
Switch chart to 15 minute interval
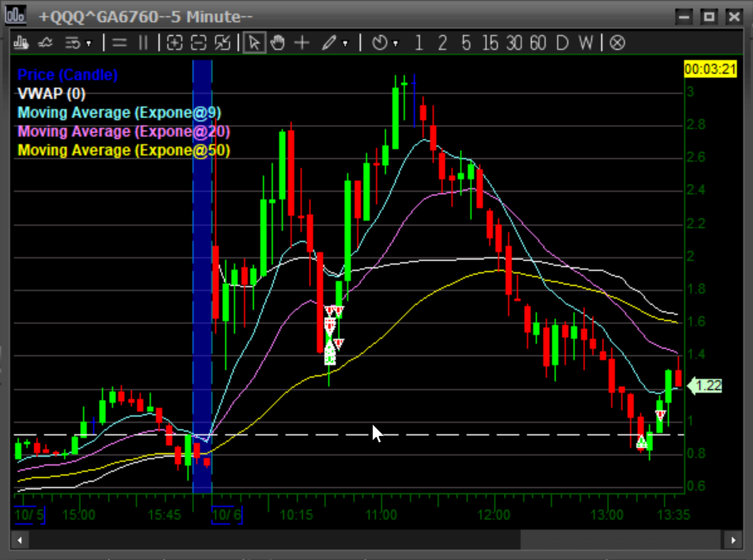click(490, 42)
